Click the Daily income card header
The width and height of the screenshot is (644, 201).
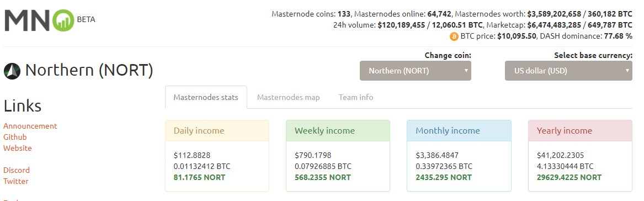(x=217, y=131)
